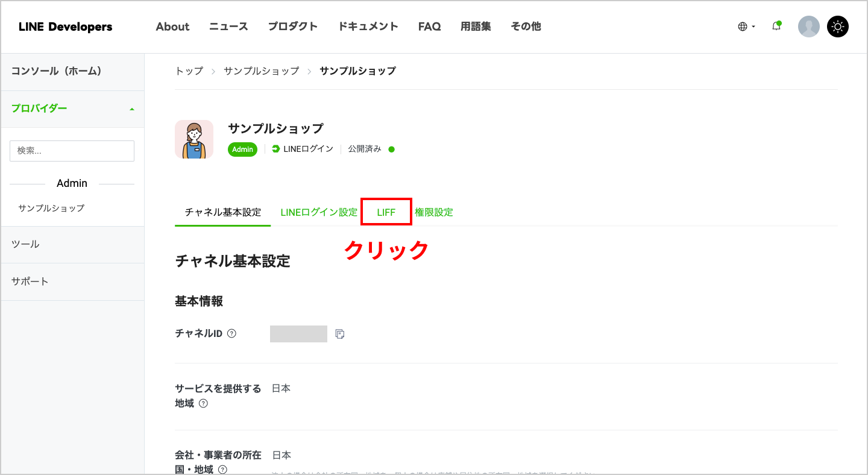The image size is (868, 475).
Task: Open help icon beside 会社・事業者の所在国・地域
Action: point(222,470)
